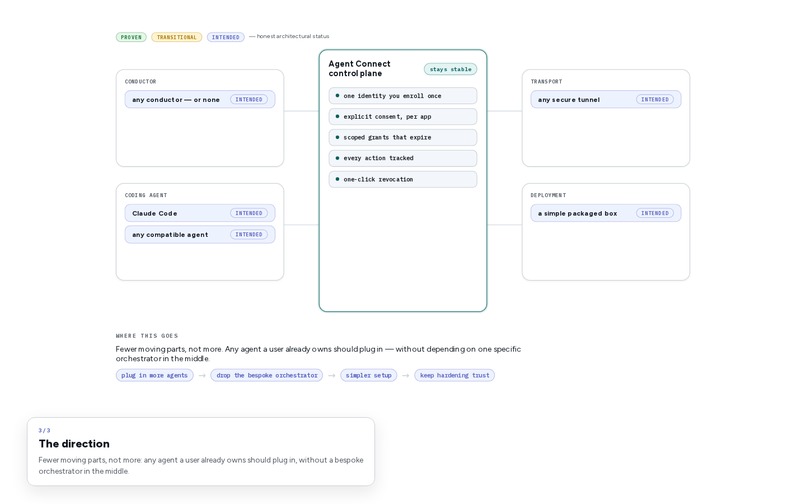The height and width of the screenshot is (504, 806).
Task: Select the 'a simple packaged box' row
Action: click(606, 213)
